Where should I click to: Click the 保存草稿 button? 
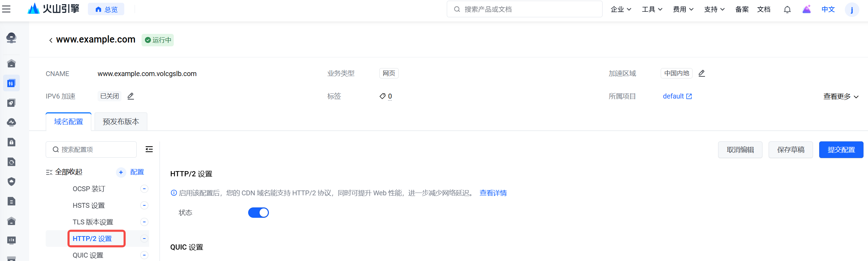pos(791,150)
